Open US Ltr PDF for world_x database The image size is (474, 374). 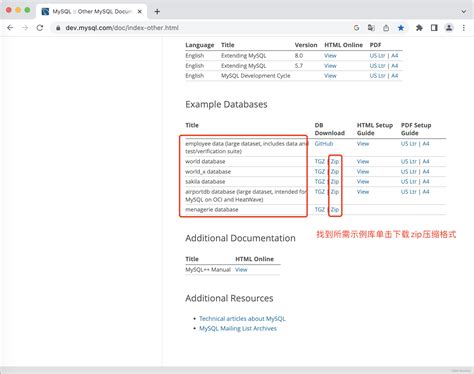(409, 172)
